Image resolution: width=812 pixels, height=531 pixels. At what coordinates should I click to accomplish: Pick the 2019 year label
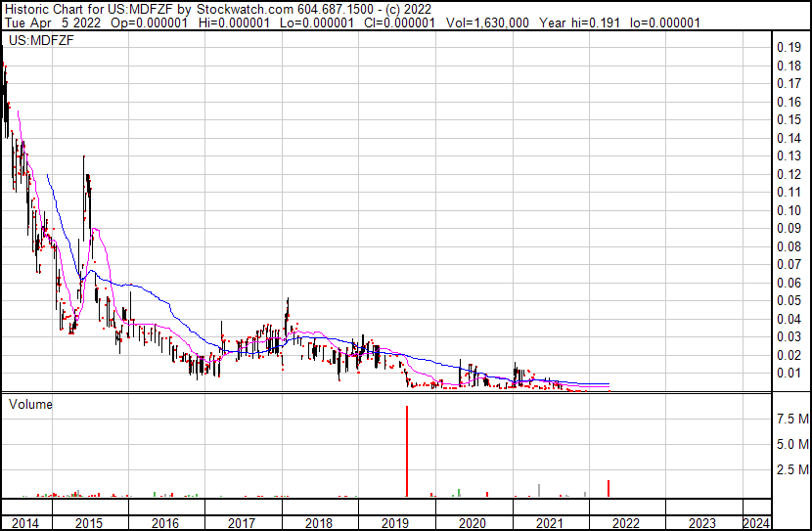click(395, 523)
